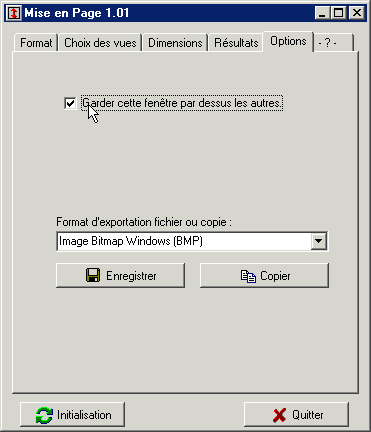
Task: Minimize the Mise en Page window
Action: tap(322, 13)
